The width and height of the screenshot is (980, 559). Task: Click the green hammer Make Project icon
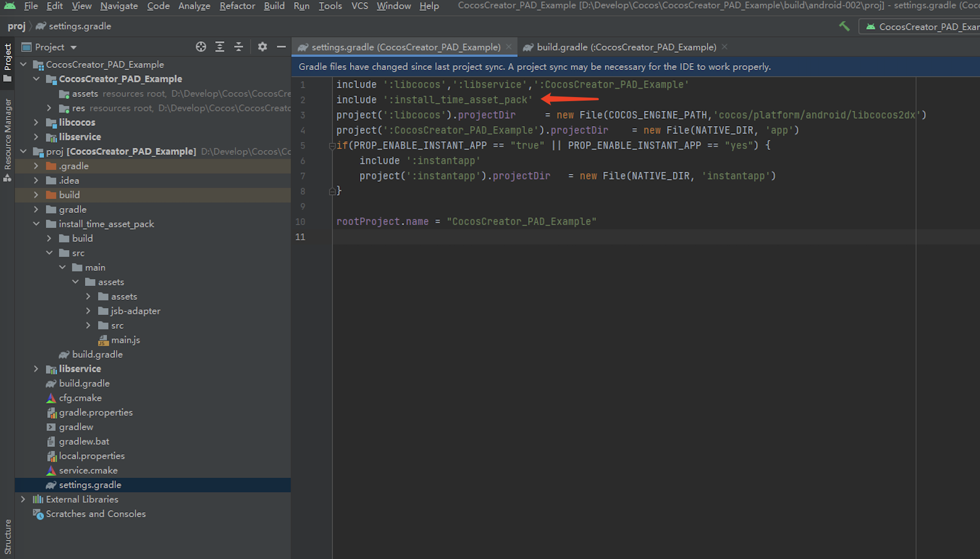click(844, 26)
